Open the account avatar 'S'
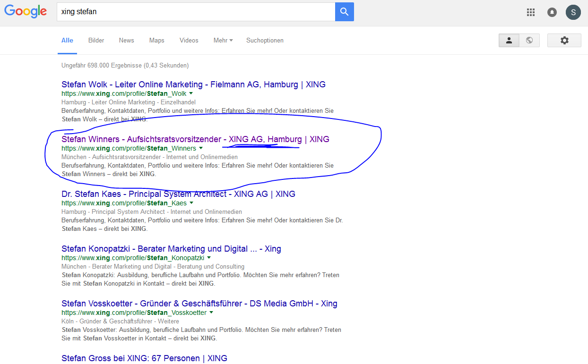588x364 pixels. click(x=573, y=12)
